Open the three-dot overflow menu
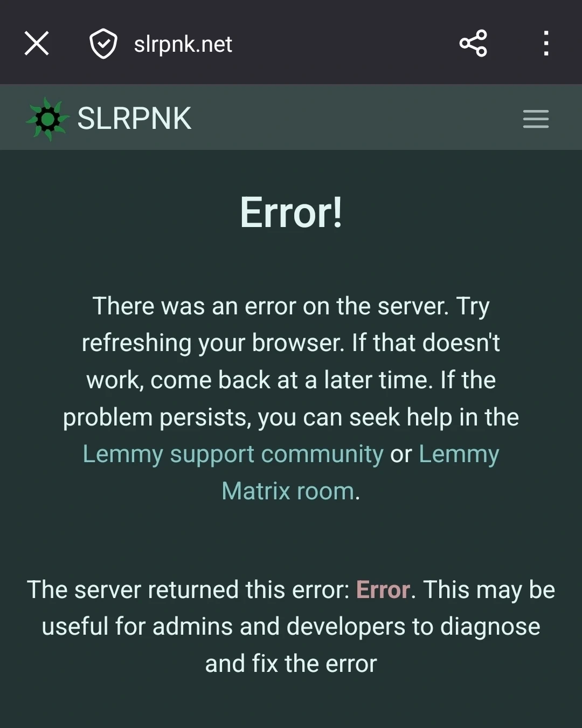 click(x=546, y=44)
